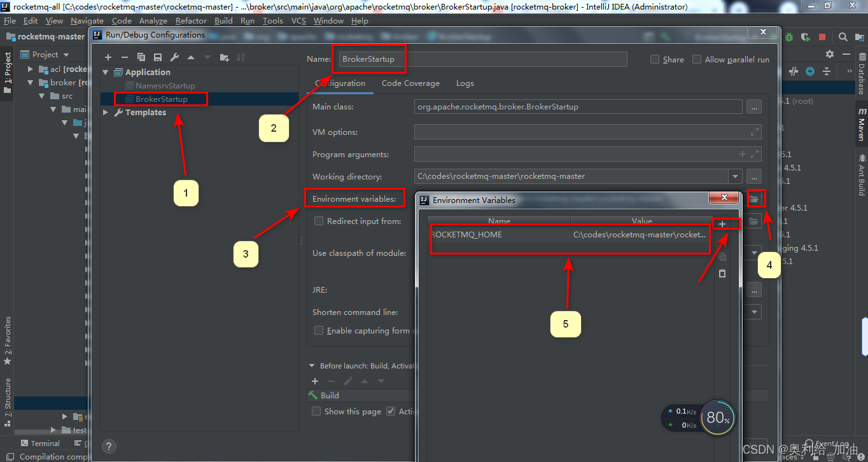Image resolution: width=868 pixels, height=462 pixels.
Task: Toggle Show this page checkbox
Action: pyautogui.click(x=316, y=411)
